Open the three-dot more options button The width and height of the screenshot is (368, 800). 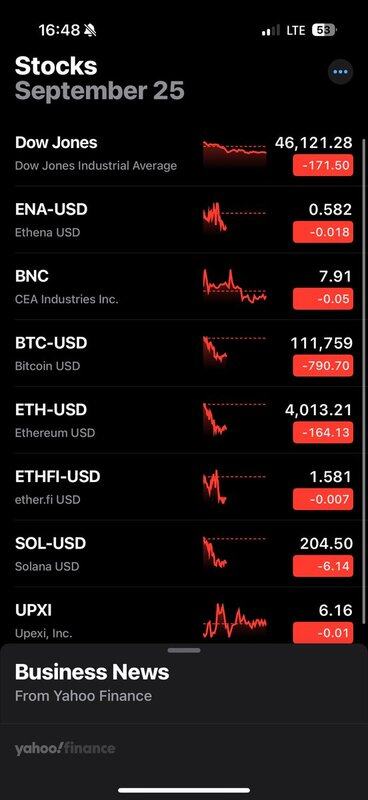pyautogui.click(x=340, y=72)
